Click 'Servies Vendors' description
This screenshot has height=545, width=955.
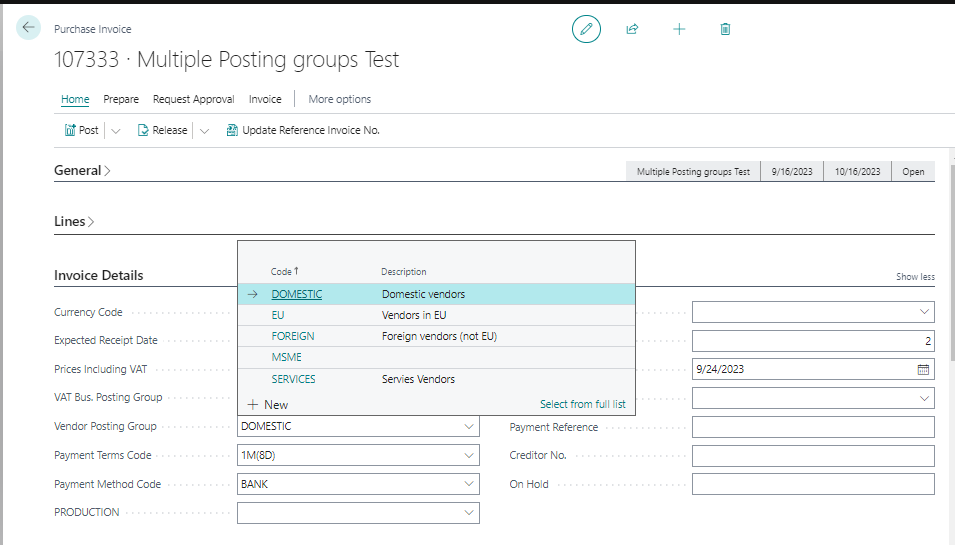(418, 379)
